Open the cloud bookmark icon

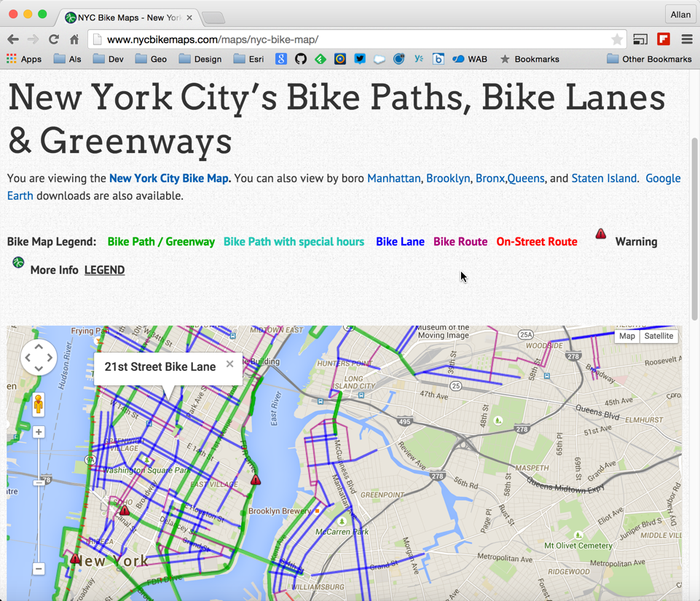379,59
